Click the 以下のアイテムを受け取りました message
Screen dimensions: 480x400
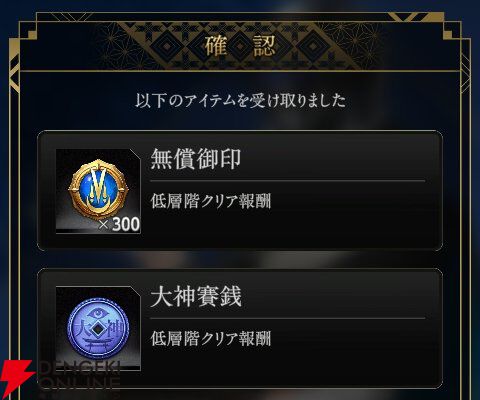click(240, 100)
